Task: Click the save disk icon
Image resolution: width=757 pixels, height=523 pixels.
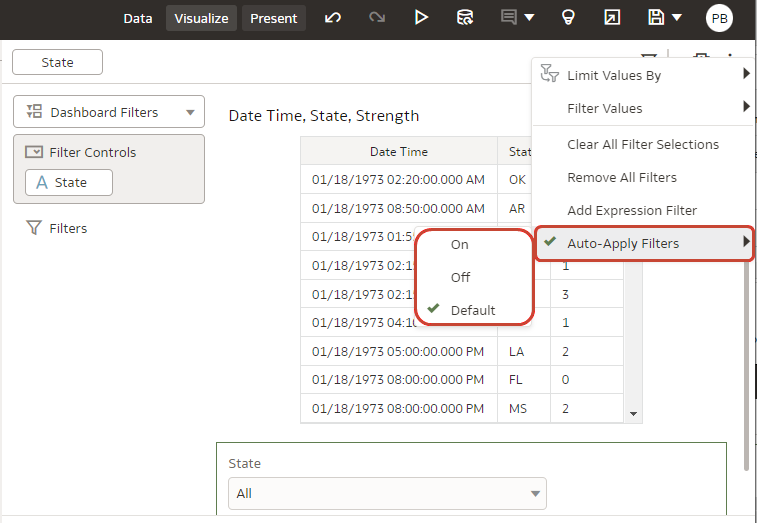Action: tap(656, 18)
